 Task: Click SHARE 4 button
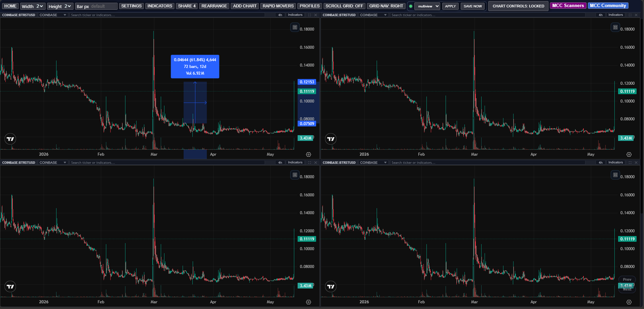pyautogui.click(x=187, y=6)
